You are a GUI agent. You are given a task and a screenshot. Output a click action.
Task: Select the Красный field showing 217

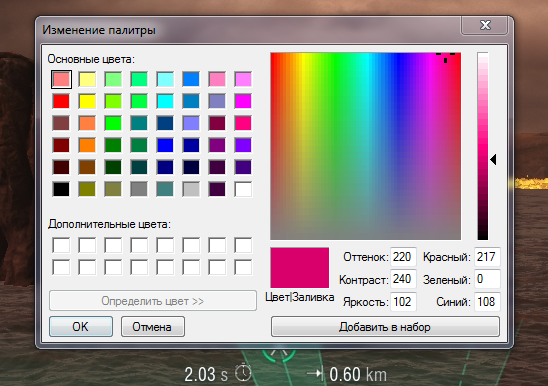pyautogui.click(x=487, y=257)
